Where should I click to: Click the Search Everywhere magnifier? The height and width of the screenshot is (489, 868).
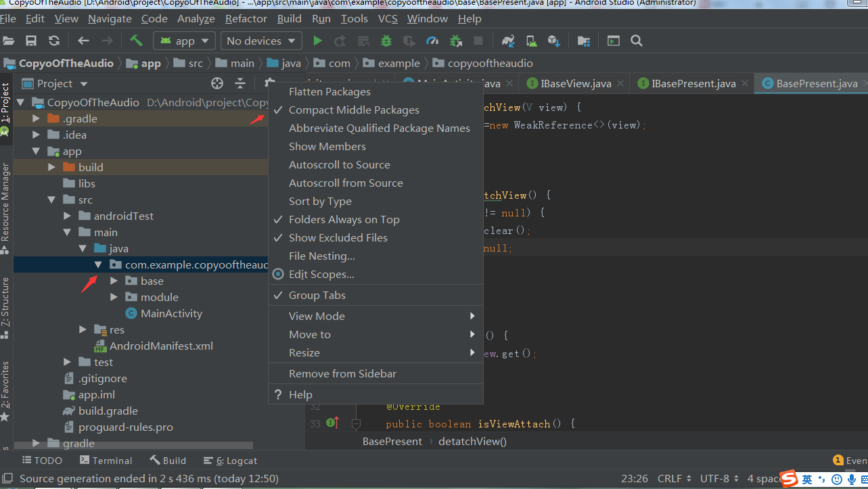pos(636,41)
